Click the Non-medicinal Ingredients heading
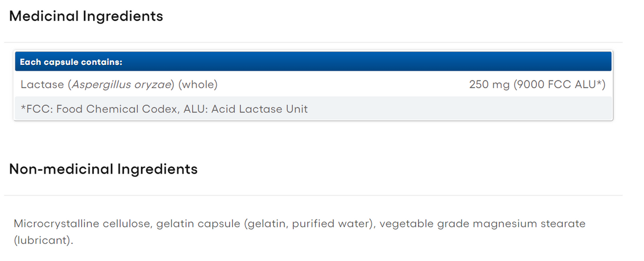This screenshot has height=261, width=644. coord(103,170)
